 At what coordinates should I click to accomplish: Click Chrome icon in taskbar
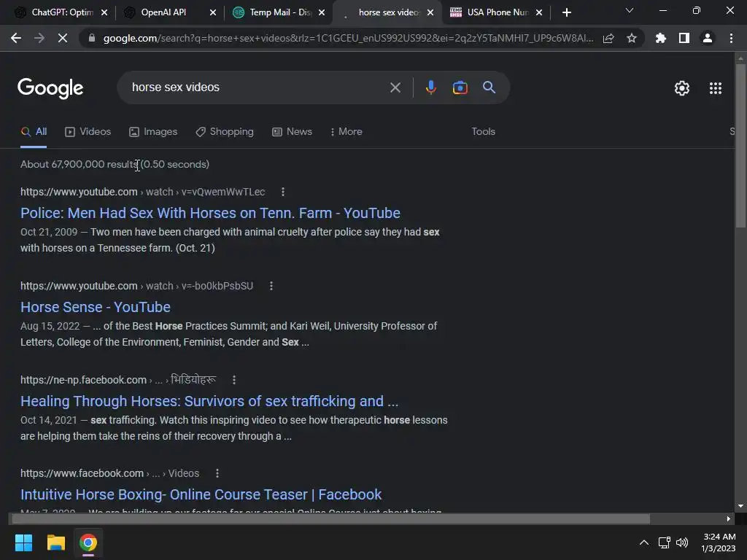coord(88,542)
